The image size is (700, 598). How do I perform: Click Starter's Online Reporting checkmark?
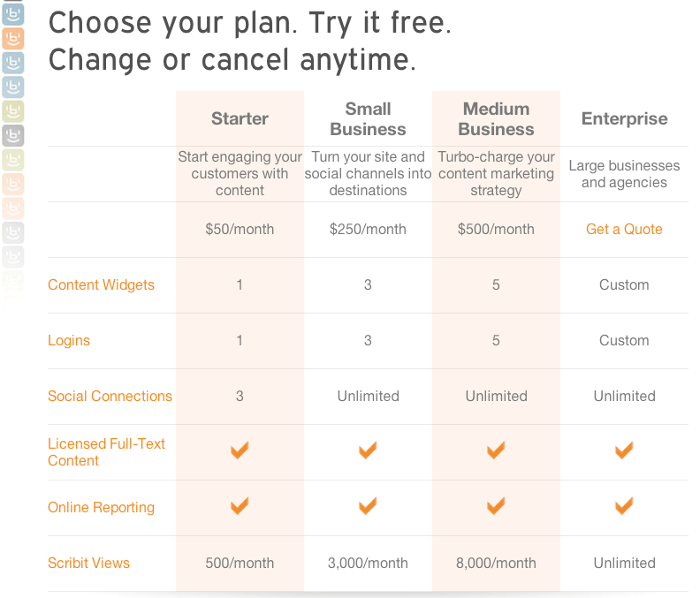[240, 506]
